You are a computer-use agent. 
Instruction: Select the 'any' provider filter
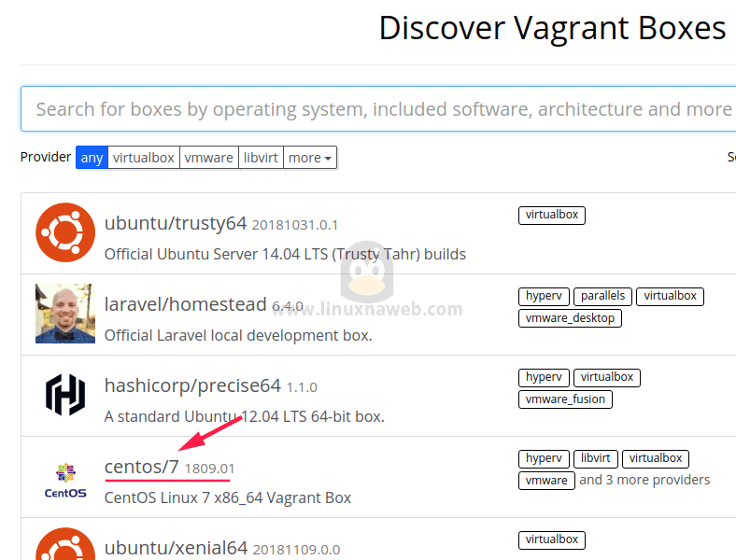pyautogui.click(x=92, y=158)
